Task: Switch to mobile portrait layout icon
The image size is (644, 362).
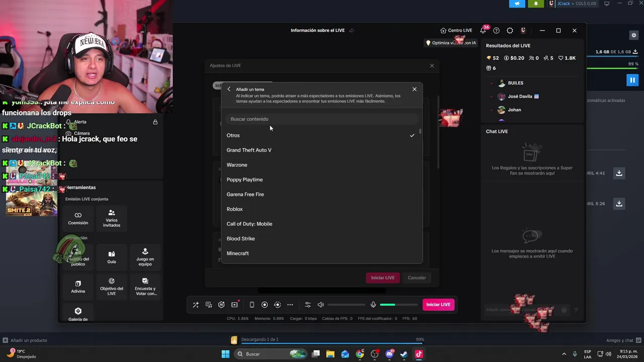Action: [252, 305]
